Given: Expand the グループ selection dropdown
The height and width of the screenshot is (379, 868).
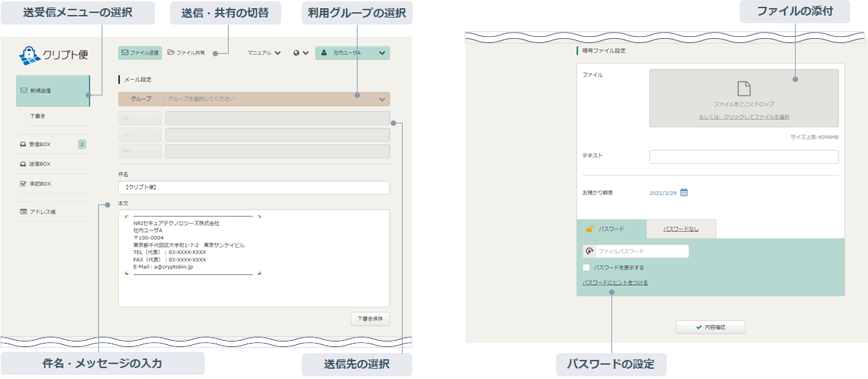Looking at the screenshot, I should pos(381,100).
